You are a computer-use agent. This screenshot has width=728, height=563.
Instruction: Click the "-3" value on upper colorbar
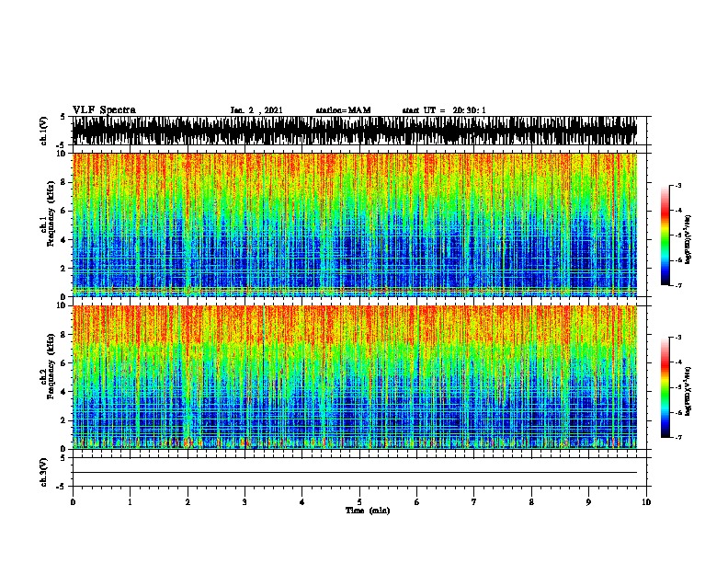coord(678,185)
